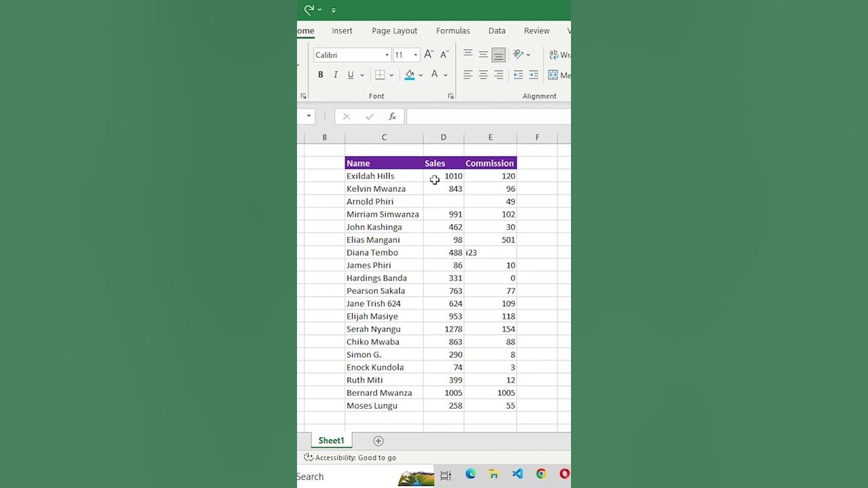Open the Formulas ribbon tab
The width and height of the screenshot is (868, 488).
(x=453, y=30)
